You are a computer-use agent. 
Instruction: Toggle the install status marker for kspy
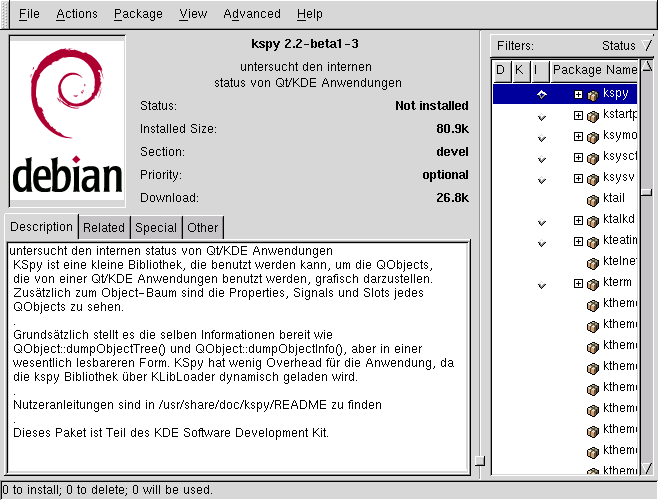[541, 94]
